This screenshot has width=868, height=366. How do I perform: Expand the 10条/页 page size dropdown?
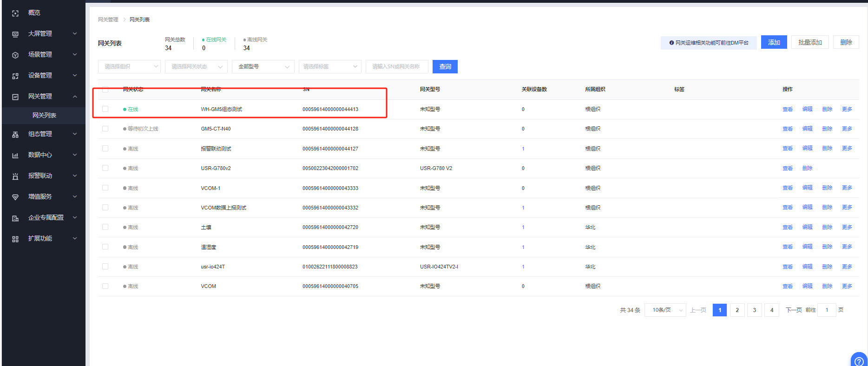click(665, 310)
